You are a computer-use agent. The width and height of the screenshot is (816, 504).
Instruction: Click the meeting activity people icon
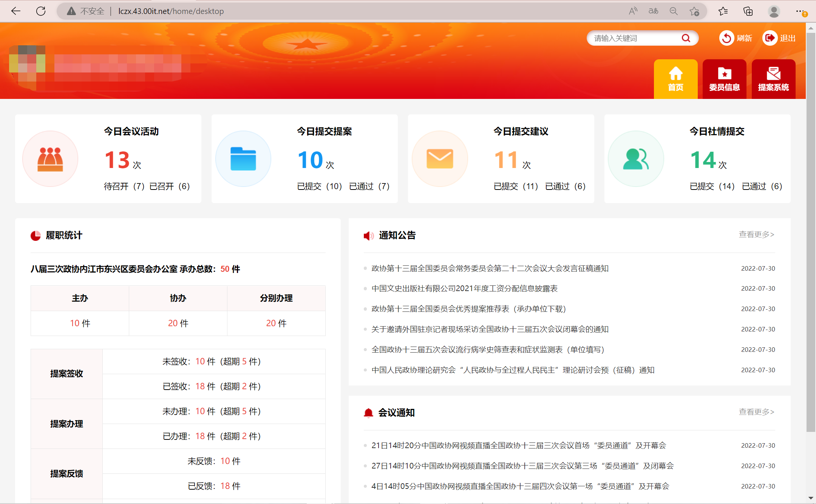pyautogui.click(x=50, y=159)
